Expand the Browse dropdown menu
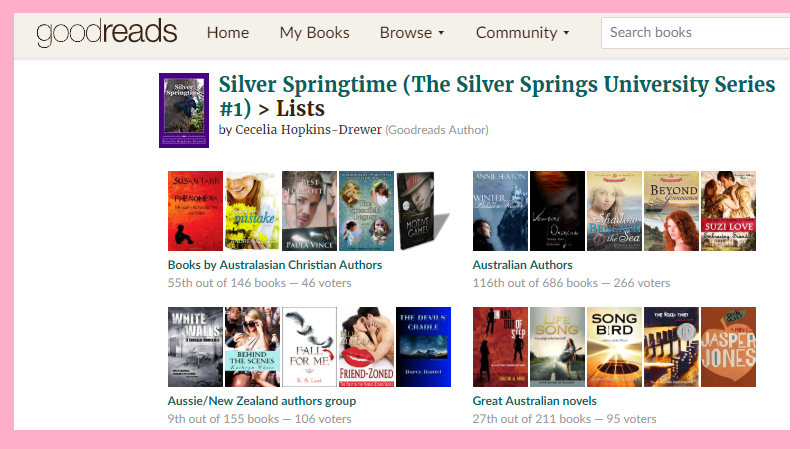 coord(412,33)
